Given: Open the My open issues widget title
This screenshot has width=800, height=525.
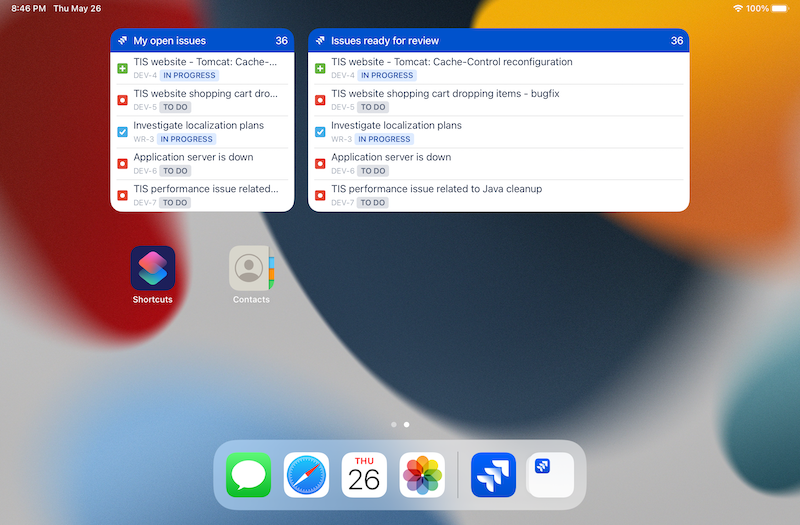Looking at the screenshot, I should click(x=169, y=41).
